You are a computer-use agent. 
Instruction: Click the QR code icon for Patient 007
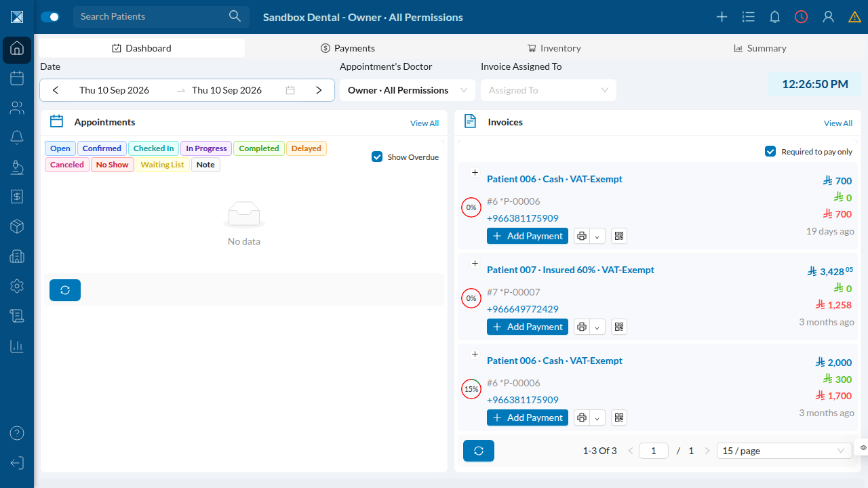coord(618,327)
